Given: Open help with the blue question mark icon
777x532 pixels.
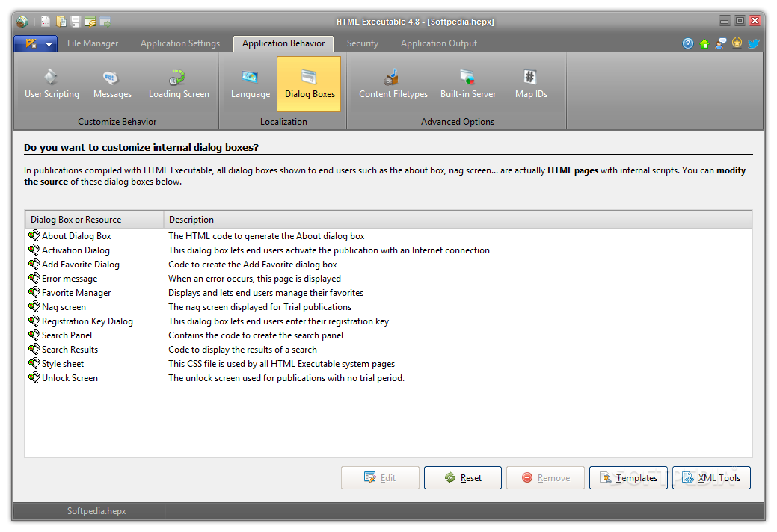Looking at the screenshot, I should [688, 43].
